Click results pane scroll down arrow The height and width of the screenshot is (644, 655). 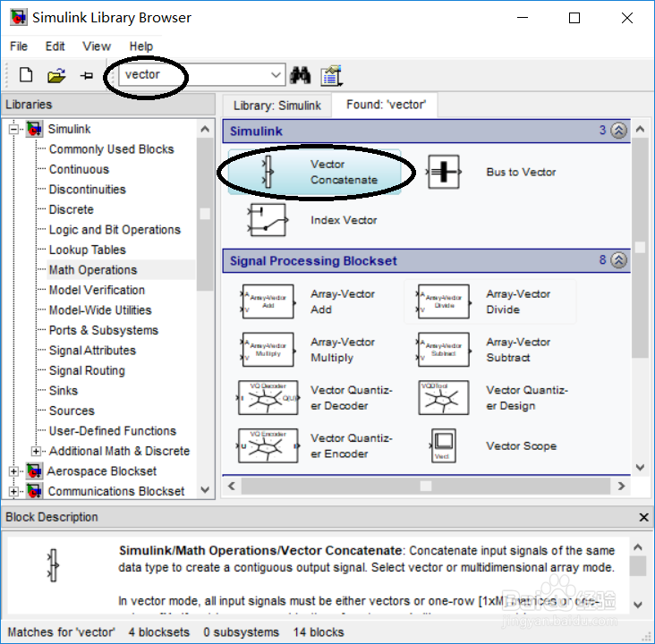tap(640, 467)
